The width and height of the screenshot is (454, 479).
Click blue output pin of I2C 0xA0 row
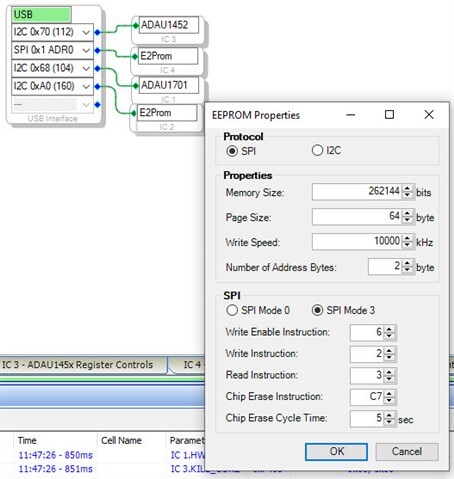(x=97, y=86)
